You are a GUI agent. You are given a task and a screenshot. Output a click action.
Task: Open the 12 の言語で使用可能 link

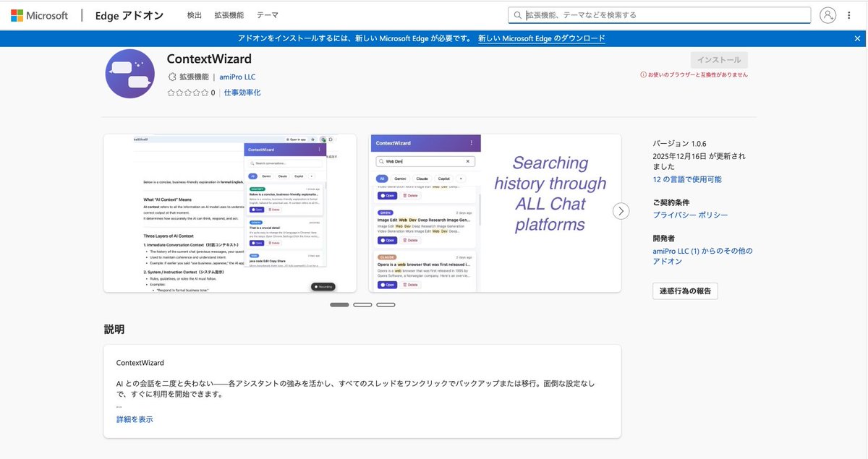[x=687, y=179]
